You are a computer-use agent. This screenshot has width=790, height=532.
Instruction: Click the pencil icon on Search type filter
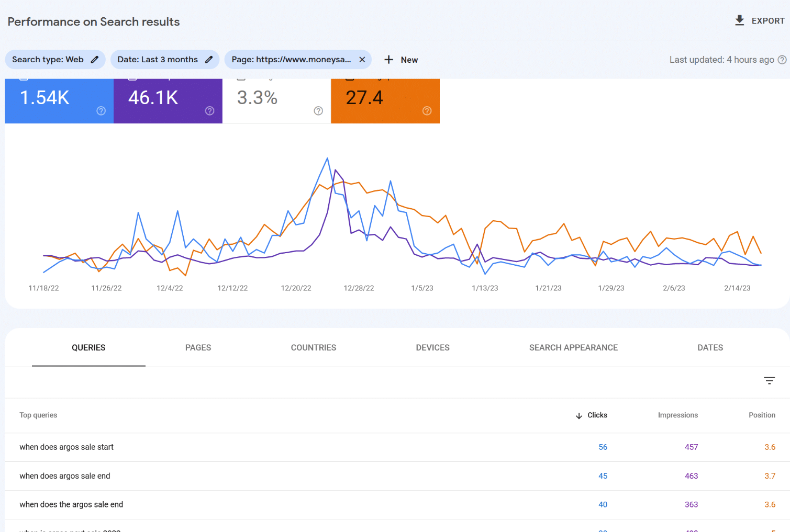pos(94,59)
